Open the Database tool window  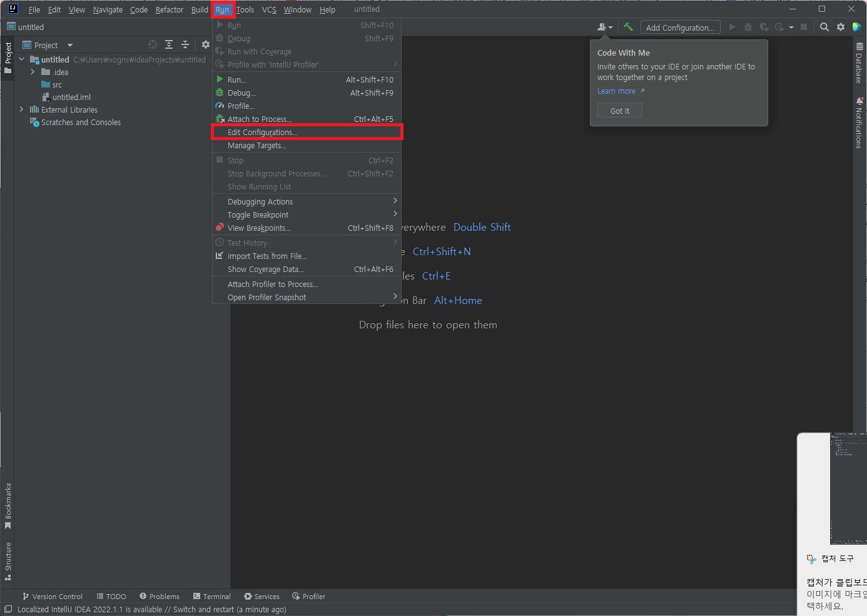[859, 63]
